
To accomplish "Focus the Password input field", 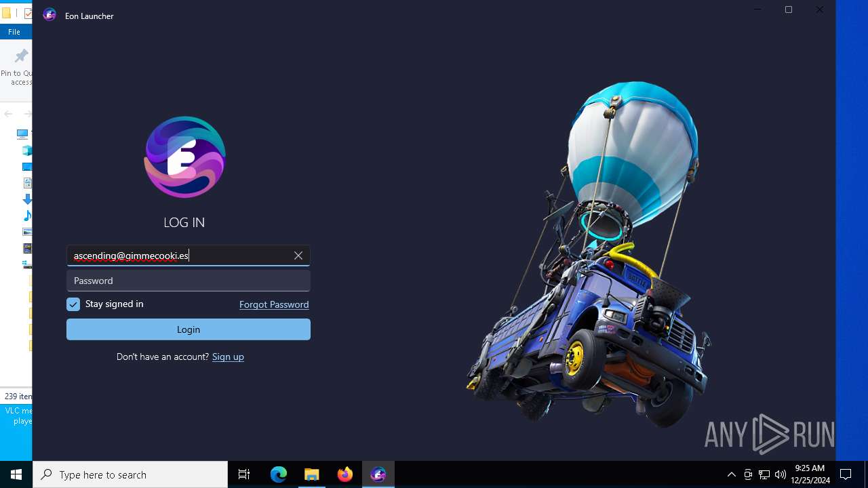I will 189,281.
